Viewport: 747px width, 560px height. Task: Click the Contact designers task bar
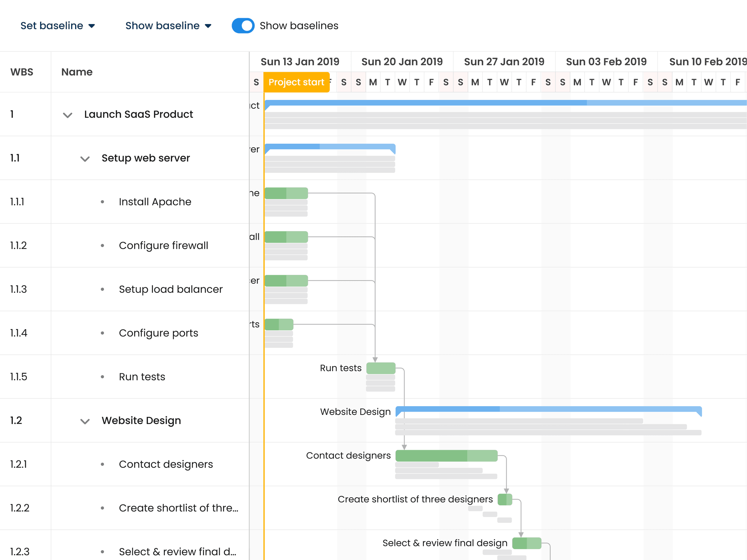(x=446, y=456)
